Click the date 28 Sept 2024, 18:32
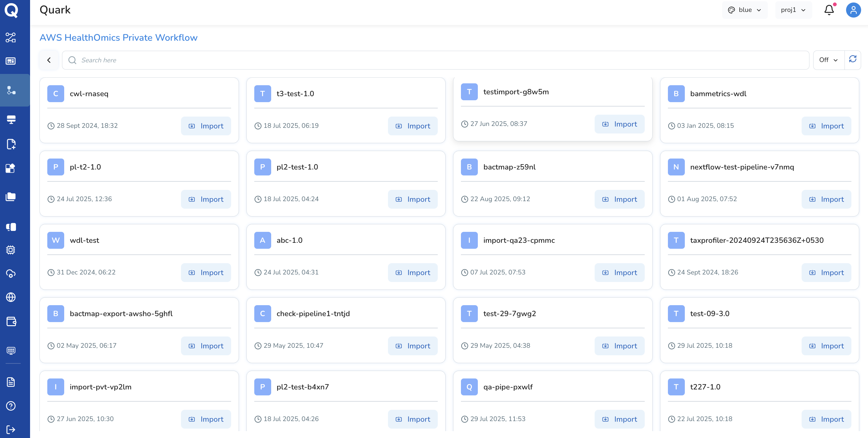Image resolution: width=868 pixels, height=438 pixels. click(87, 125)
